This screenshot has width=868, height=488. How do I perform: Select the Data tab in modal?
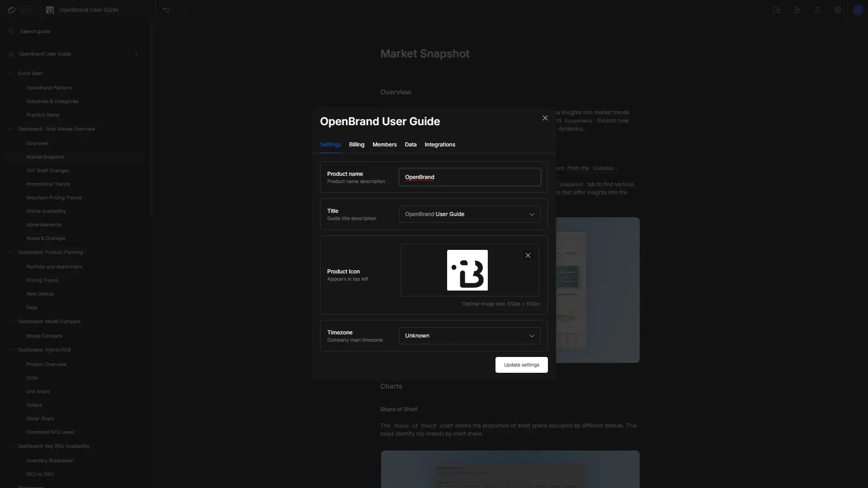[410, 145]
